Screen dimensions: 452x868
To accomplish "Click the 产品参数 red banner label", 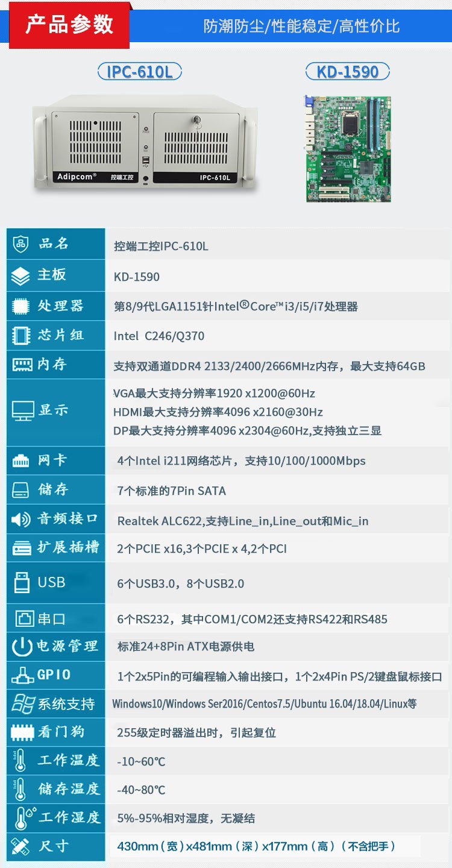I will [69, 25].
